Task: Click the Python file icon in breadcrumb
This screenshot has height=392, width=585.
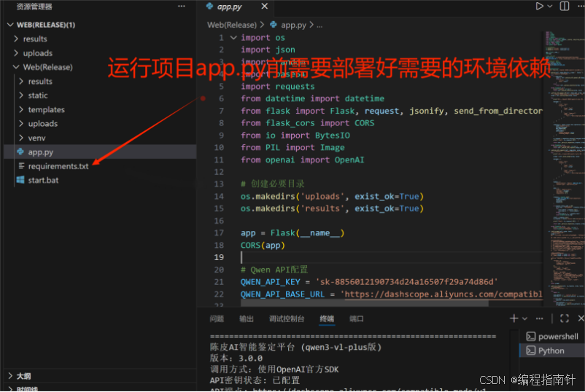Action: (x=274, y=25)
